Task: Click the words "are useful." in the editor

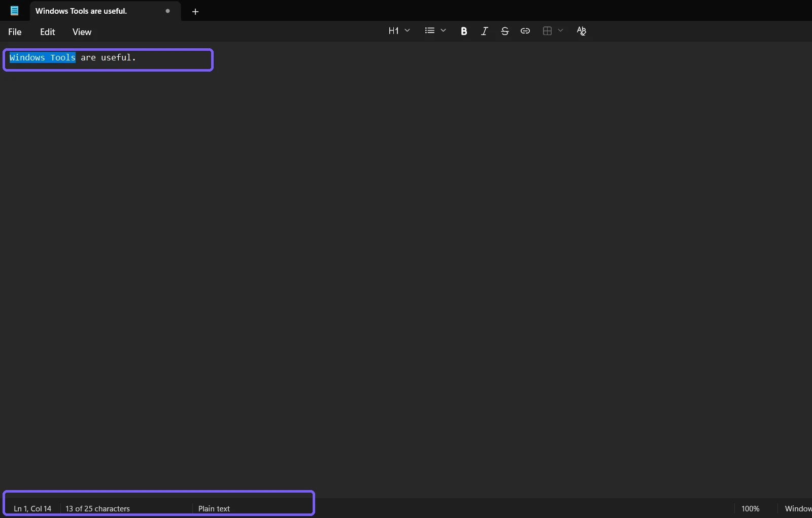Action: [108, 58]
